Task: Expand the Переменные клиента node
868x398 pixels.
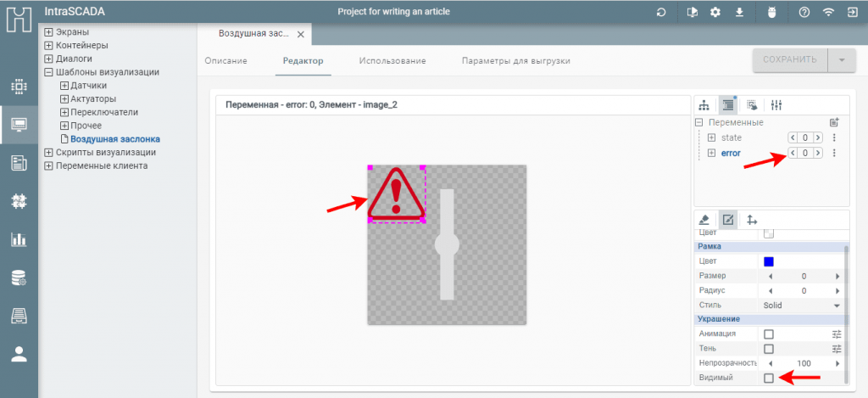Action: (48, 165)
